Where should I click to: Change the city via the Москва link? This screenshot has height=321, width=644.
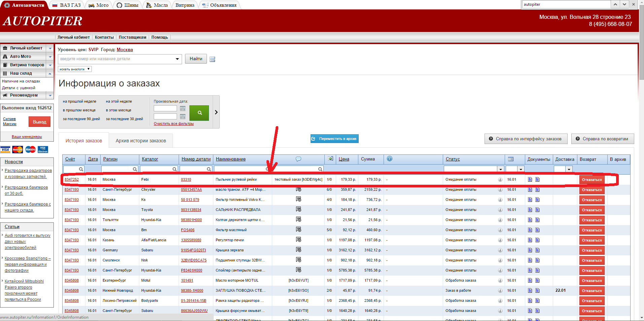pos(125,49)
